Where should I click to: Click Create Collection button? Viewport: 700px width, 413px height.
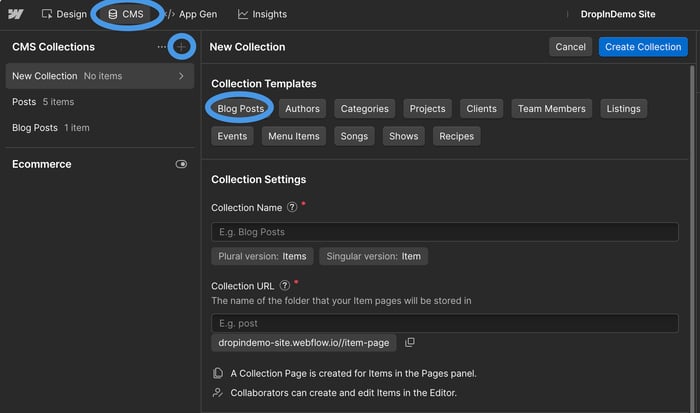[643, 47]
